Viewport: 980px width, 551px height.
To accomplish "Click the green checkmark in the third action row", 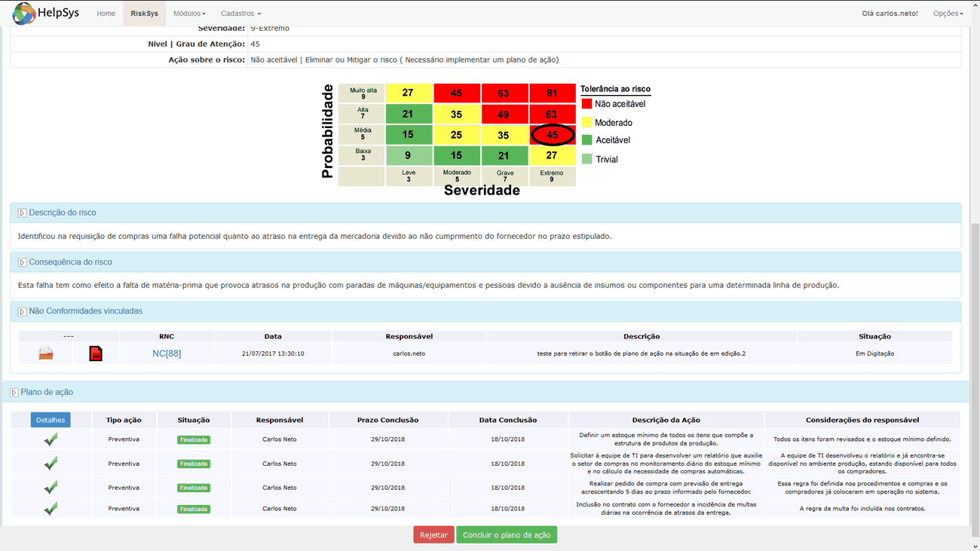I will point(51,488).
